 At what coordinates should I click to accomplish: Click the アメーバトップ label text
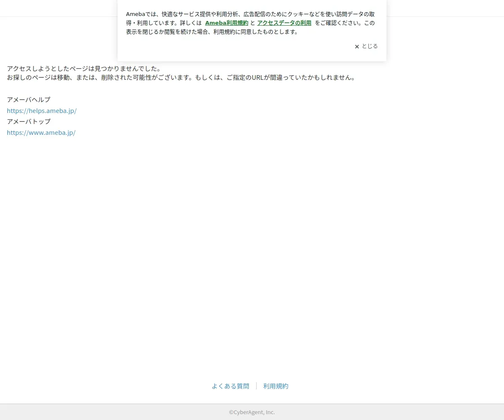pyautogui.click(x=29, y=121)
